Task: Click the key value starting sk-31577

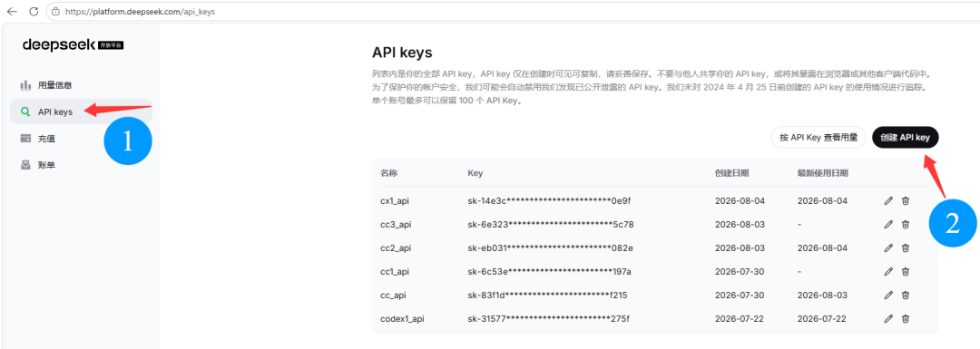Action: (x=548, y=318)
